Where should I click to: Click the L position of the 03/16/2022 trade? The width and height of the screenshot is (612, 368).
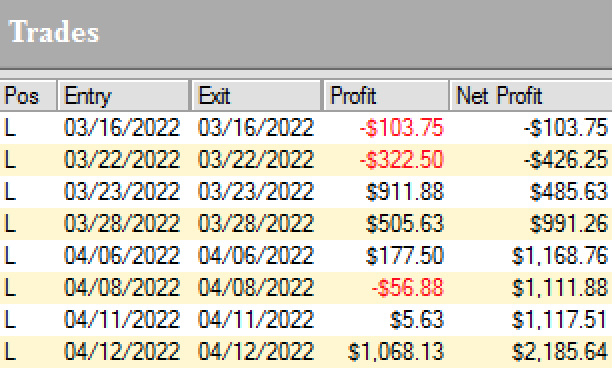[x=10, y=128]
